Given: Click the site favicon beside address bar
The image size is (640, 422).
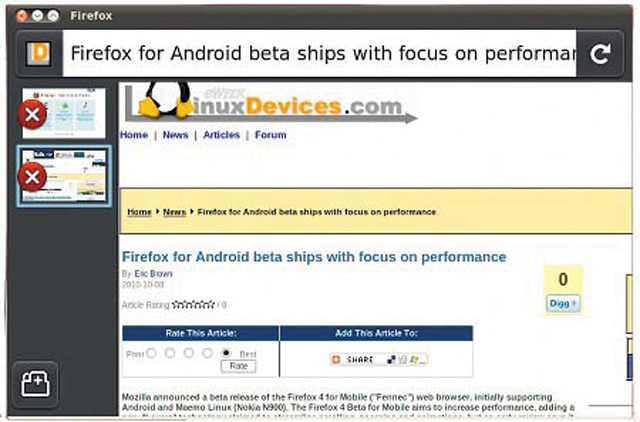Looking at the screenshot, I should pos(38,53).
